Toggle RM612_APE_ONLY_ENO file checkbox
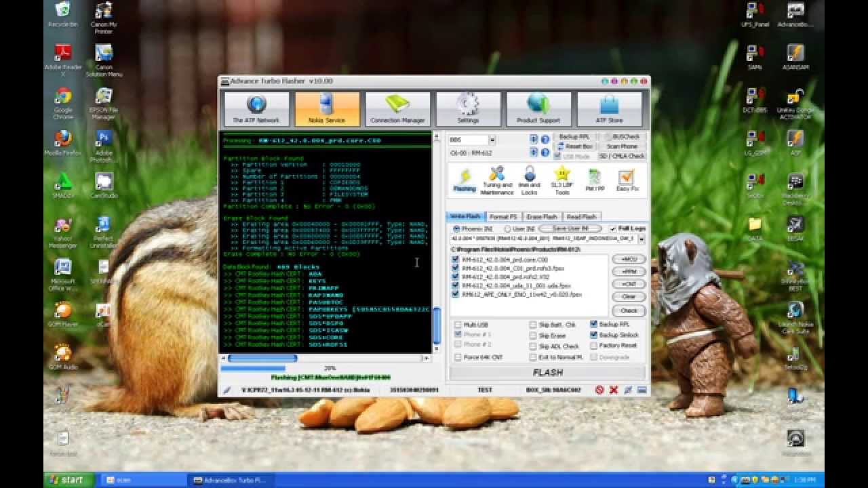This screenshot has height=488, width=868. click(x=456, y=295)
